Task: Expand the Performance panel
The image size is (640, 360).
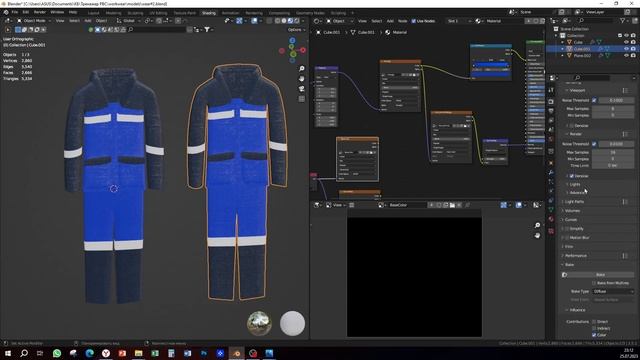Action: coord(576,256)
